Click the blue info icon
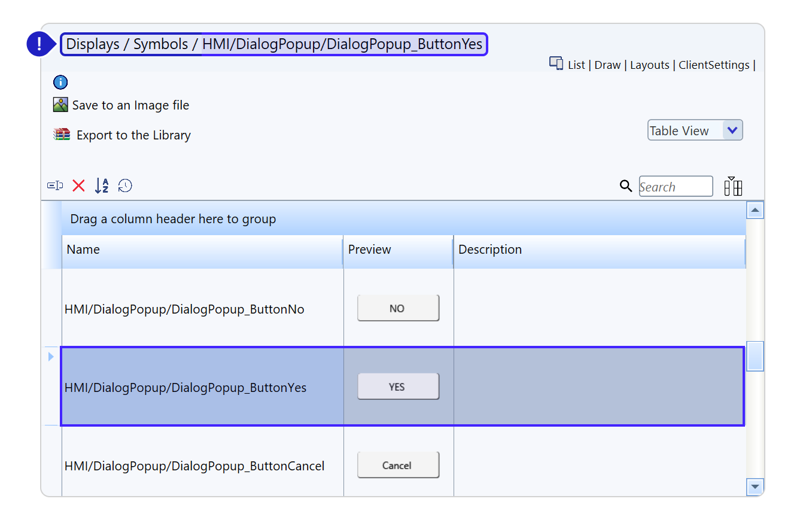812x520 pixels. click(60, 83)
